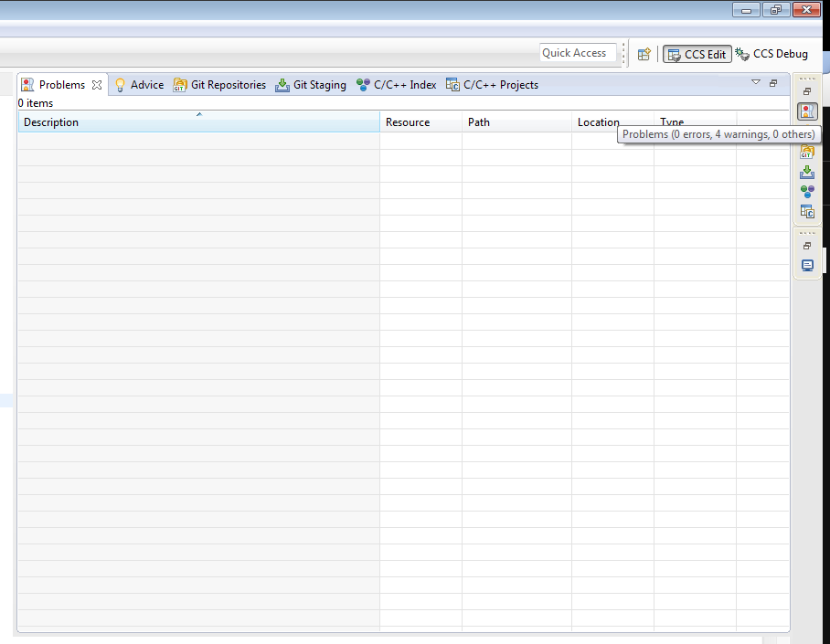This screenshot has height=644, width=830.
Task: Switch to Git Repositories tab
Action: (x=219, y=85)
